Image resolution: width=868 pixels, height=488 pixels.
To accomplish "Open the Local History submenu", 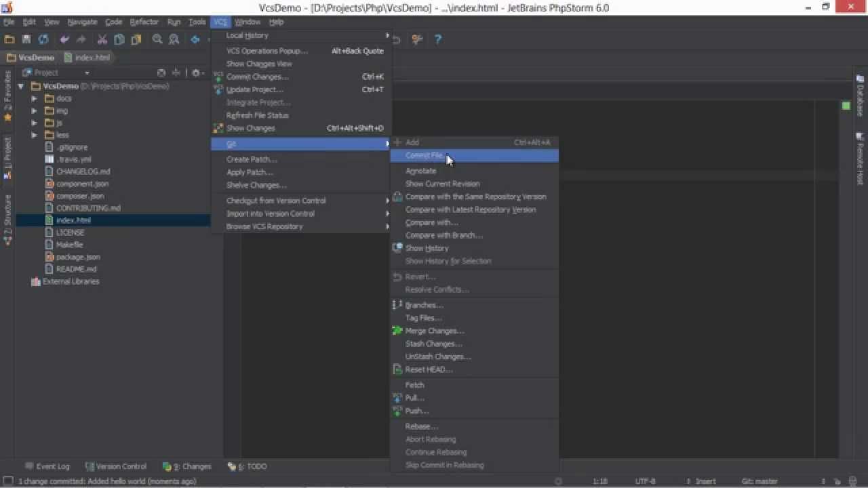I will pos(301,35).
